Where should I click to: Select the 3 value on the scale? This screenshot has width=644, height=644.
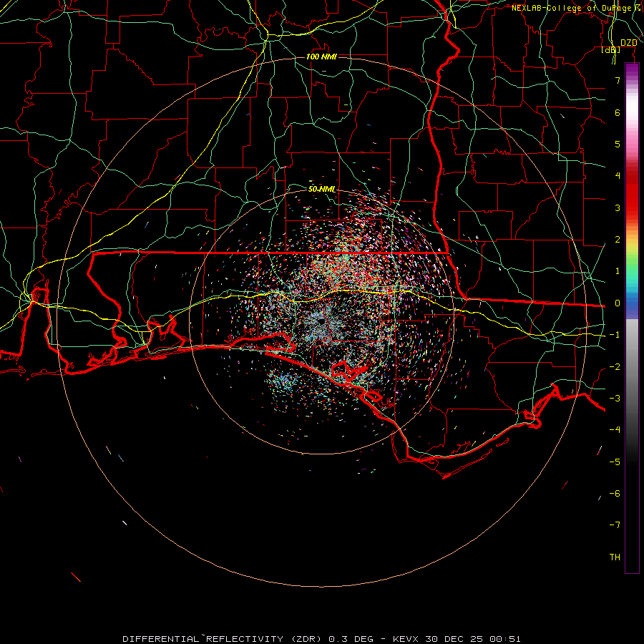(618, 208)
